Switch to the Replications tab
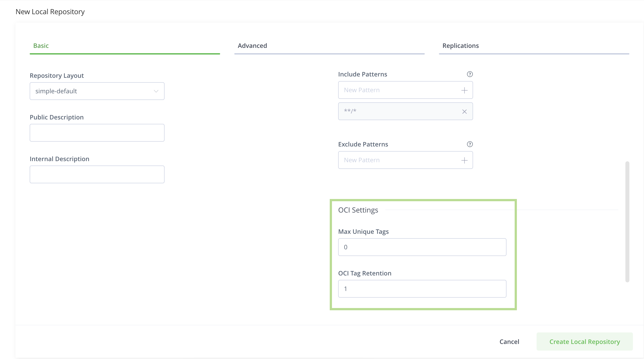Image resolution: width=644 pixels, height=359 pixels. pos(460,46)
